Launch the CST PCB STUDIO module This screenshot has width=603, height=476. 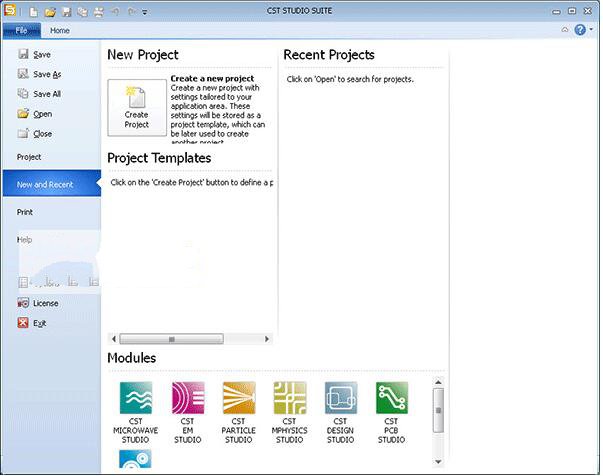coord(391,413)
